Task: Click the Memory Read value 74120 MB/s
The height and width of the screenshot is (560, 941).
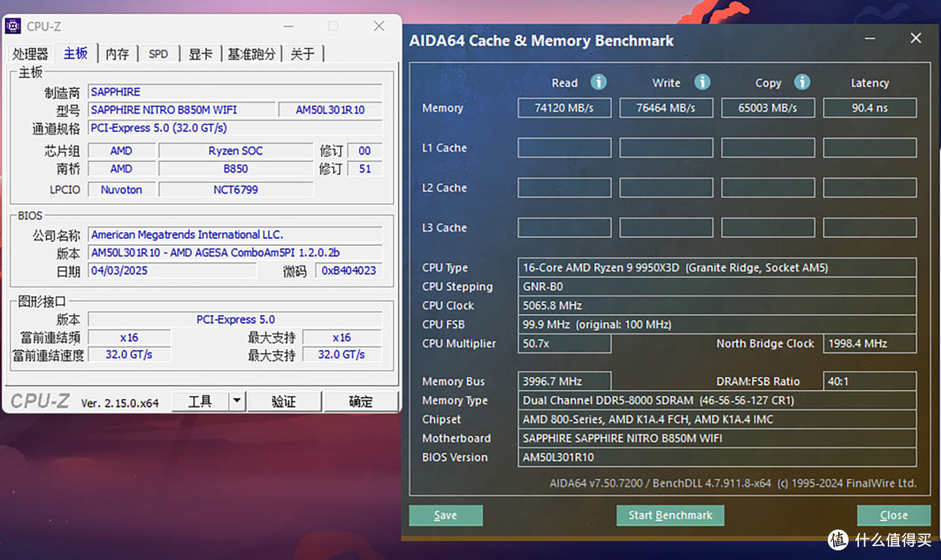Action: (x=564, y=108)
